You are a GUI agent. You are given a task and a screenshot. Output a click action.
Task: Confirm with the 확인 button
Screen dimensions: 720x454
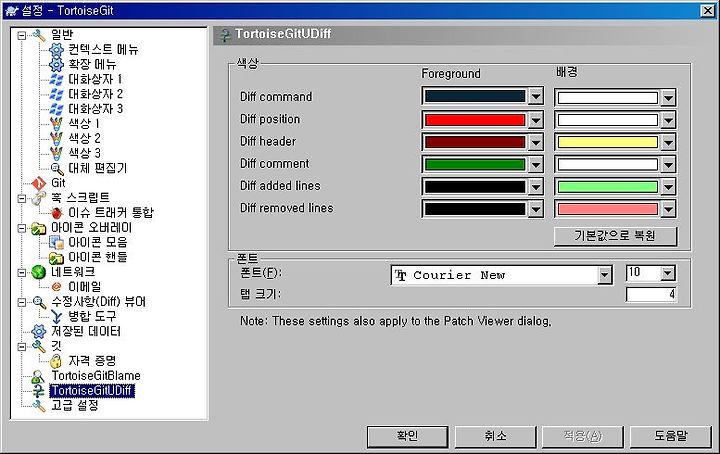407,436
